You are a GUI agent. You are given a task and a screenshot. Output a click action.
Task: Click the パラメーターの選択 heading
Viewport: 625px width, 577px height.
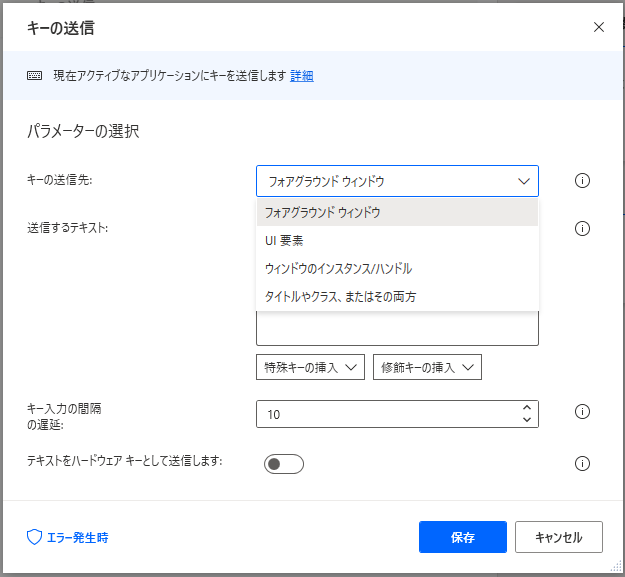pyautogui.click(x=83, y=131)
